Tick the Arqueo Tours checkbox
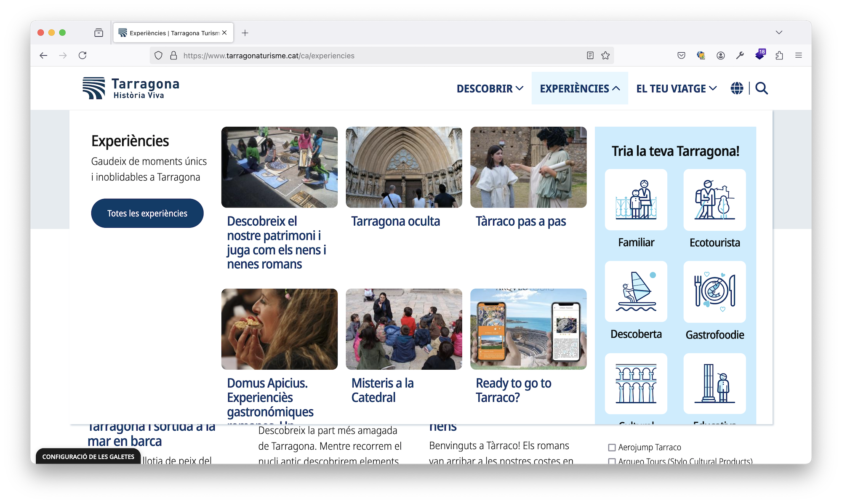842x504 pixels. [x=612, y=461]
